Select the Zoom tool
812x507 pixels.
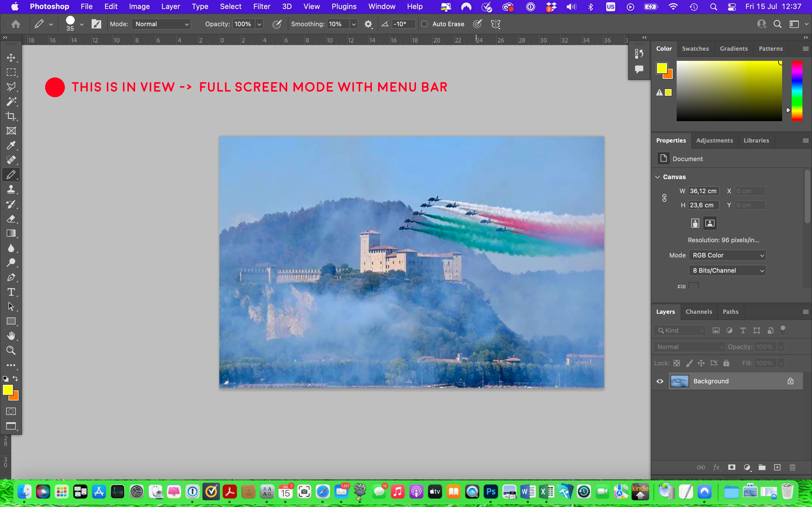point(11,350)
